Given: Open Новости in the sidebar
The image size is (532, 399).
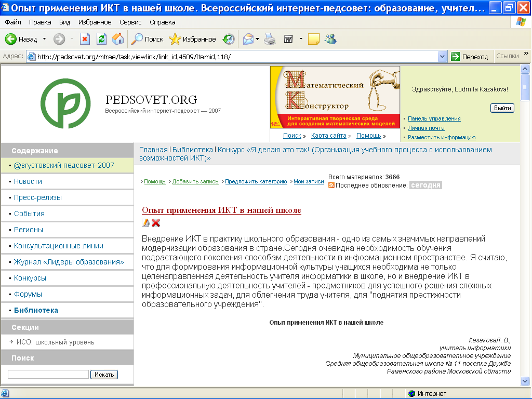Looking at the screenshot, I should coord(28,181).
